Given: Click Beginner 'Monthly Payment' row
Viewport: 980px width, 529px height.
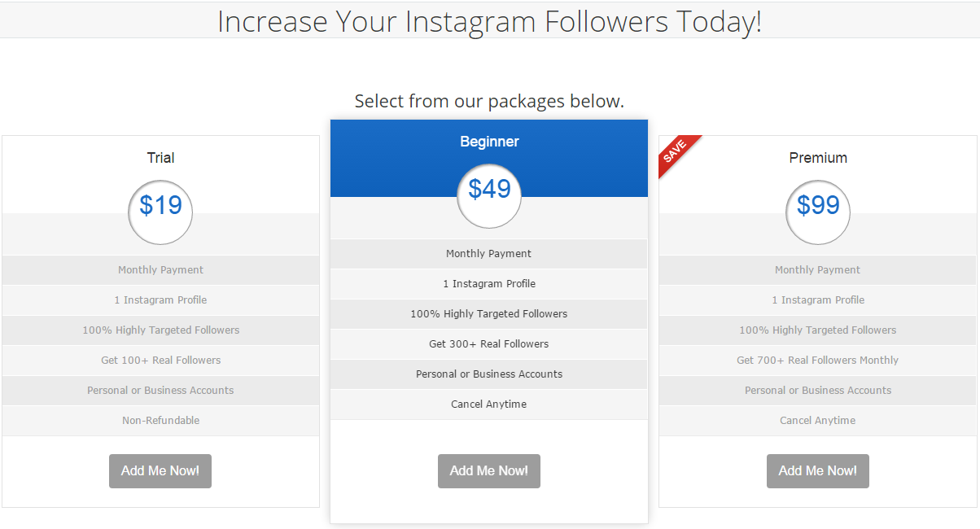Looking at the screenshot, I should pyautogui.click(x=489, y=254).
